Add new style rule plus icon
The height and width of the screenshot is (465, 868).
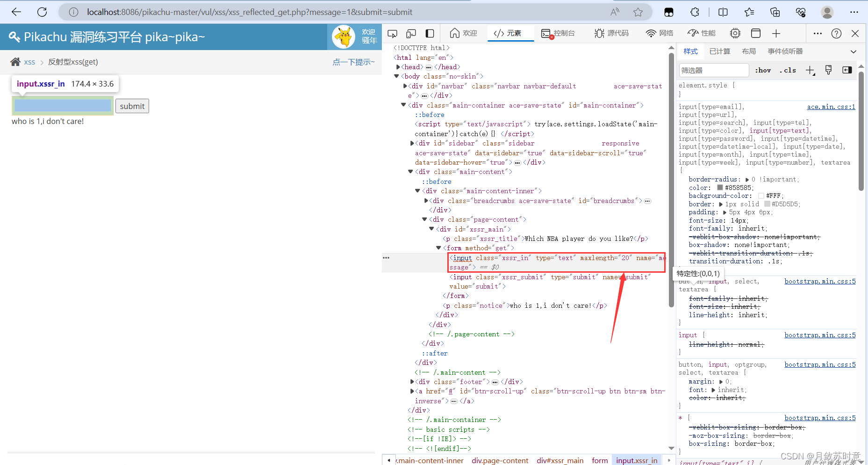(x=810, y=70)
